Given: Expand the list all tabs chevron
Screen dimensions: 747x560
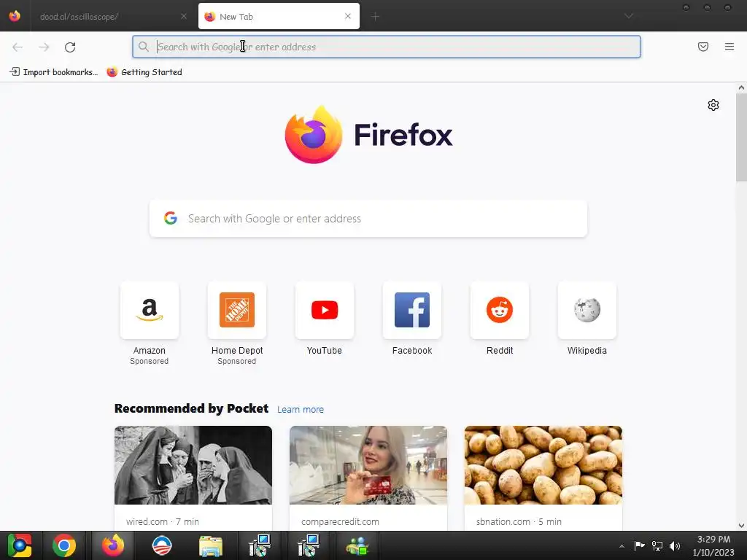Looking at the screenshot, I should 628,16.
